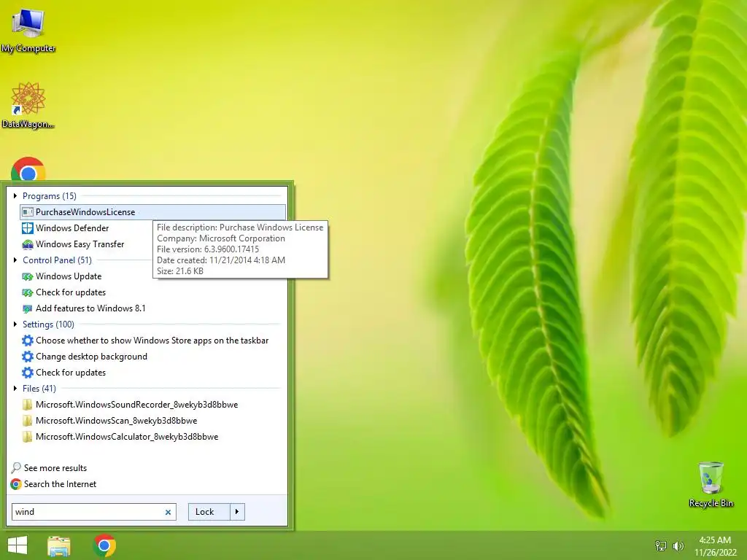Viewport: 747px width, 560px height.
Task: Click the Add features to Windows 8.1 icon
Action: point(28,308)
